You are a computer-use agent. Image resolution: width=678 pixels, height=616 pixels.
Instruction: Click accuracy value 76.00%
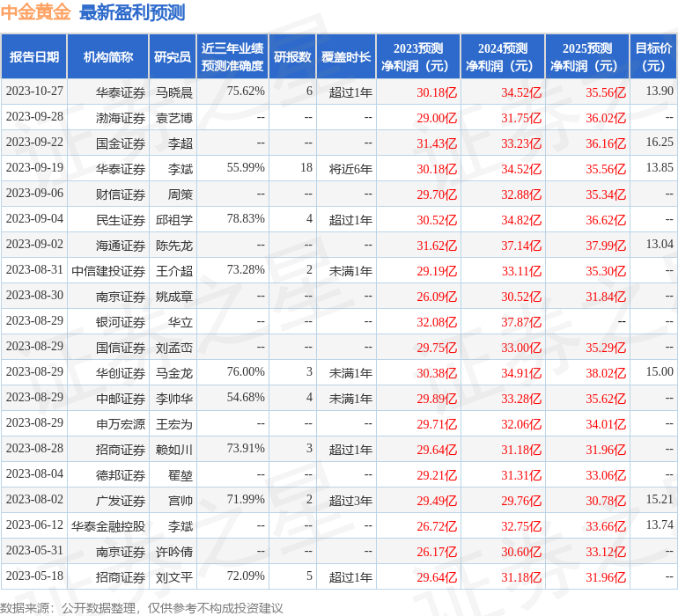[246, 371]
